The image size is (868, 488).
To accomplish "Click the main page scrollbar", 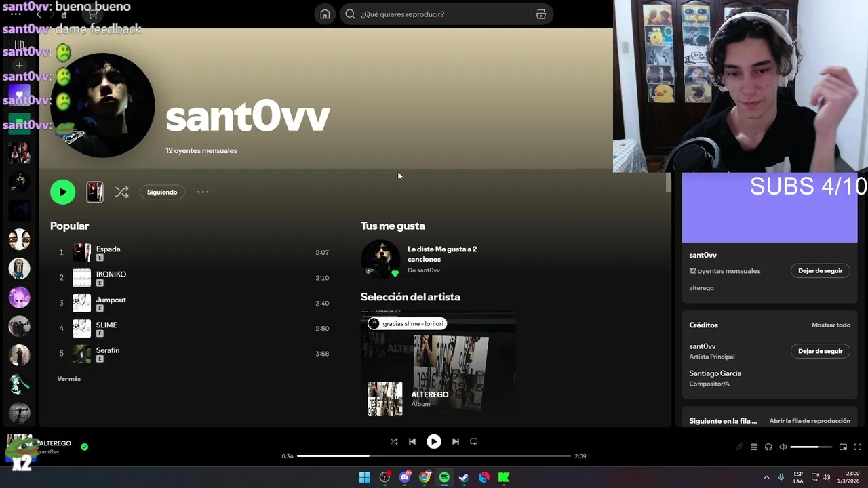I will coord(668,183).
